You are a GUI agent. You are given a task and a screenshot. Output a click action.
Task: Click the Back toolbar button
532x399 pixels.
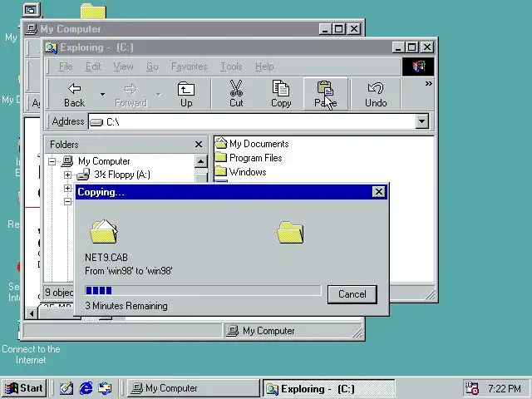[x=74, y=94]
